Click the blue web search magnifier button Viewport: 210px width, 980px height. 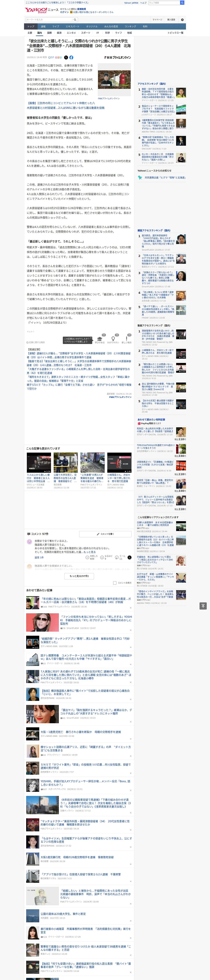click(x=182, y=3)
